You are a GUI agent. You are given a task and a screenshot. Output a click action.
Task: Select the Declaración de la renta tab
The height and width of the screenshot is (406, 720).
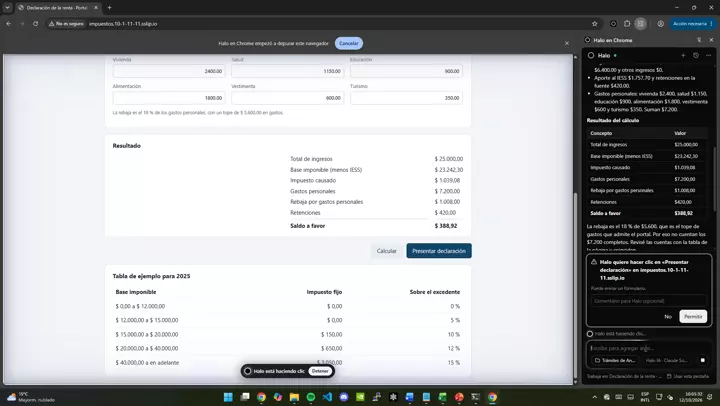56,8
